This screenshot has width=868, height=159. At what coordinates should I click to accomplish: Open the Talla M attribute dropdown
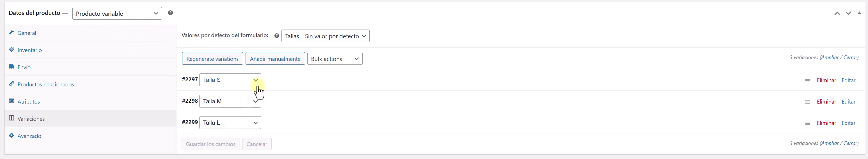(x=230, y=101)
